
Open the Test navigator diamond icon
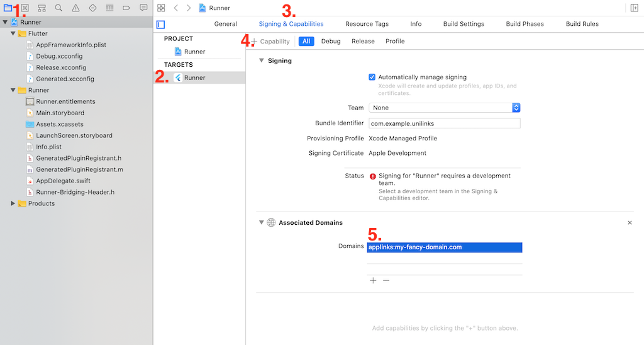[93, 8]
